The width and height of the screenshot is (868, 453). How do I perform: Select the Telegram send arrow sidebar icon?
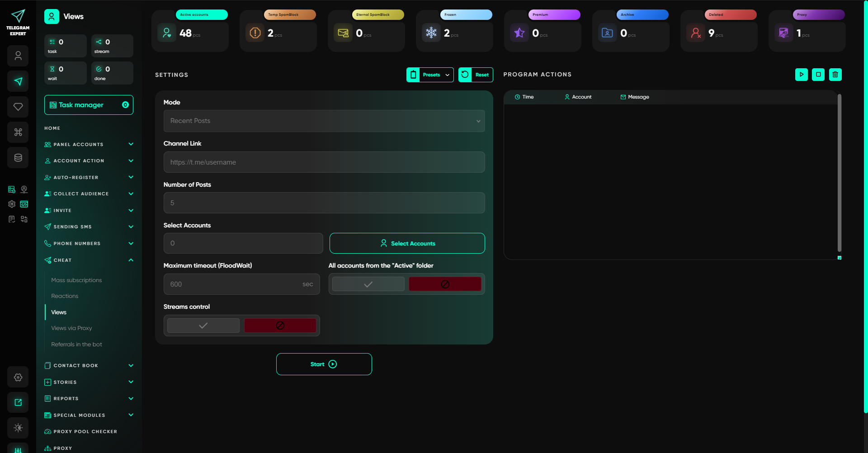tap(18, 81)
